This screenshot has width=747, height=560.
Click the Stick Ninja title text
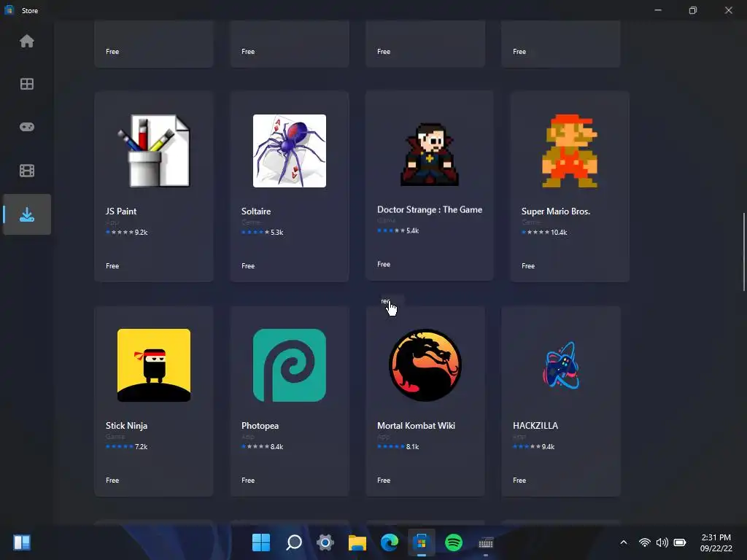[126, 426]
